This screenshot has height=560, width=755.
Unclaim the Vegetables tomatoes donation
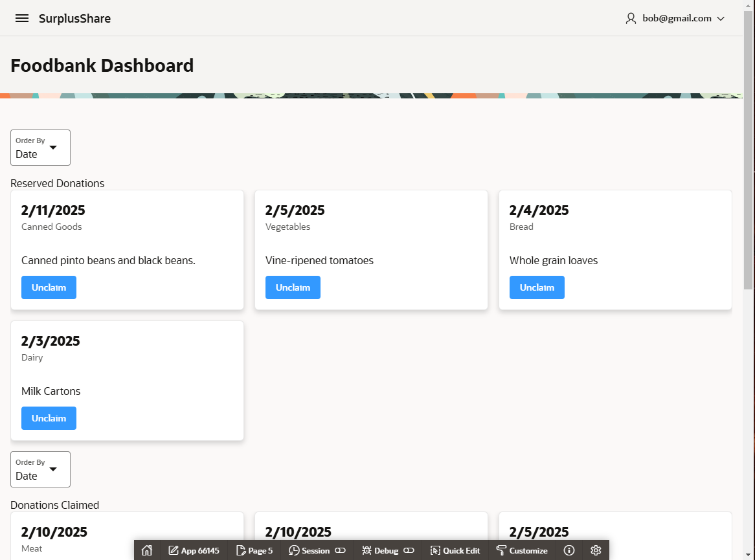tap(293, 287)
